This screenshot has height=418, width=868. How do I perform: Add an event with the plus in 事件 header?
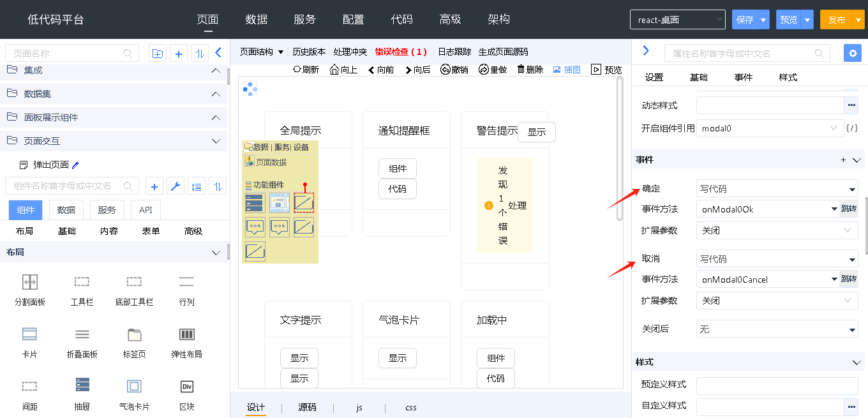coord(843,160)
